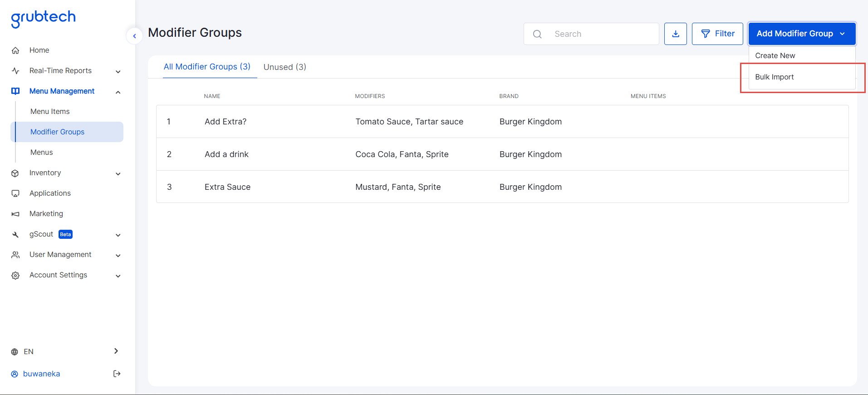Image resolution: width=868 pixels, height=395 pixels.
Task: Click the grubtech logo
Action: tap(43, 19)
